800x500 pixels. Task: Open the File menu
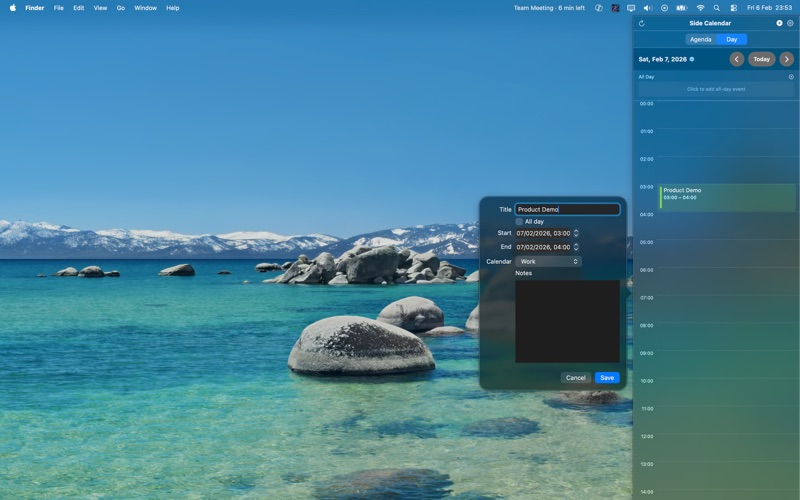point(59,8)
